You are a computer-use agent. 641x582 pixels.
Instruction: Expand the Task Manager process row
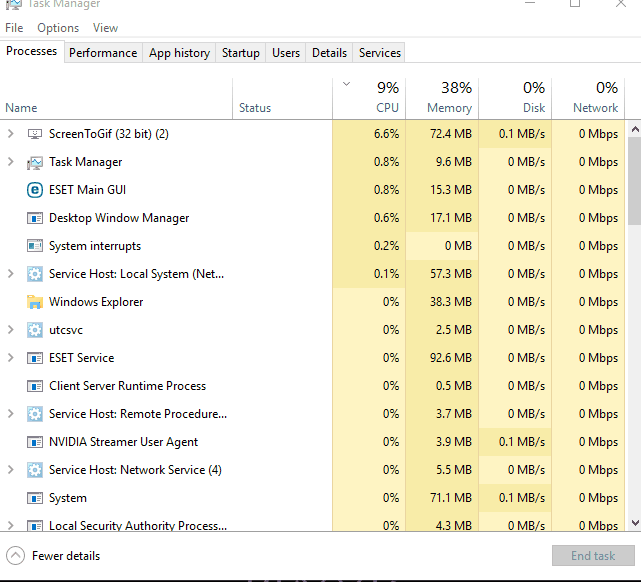coord(11,162)
